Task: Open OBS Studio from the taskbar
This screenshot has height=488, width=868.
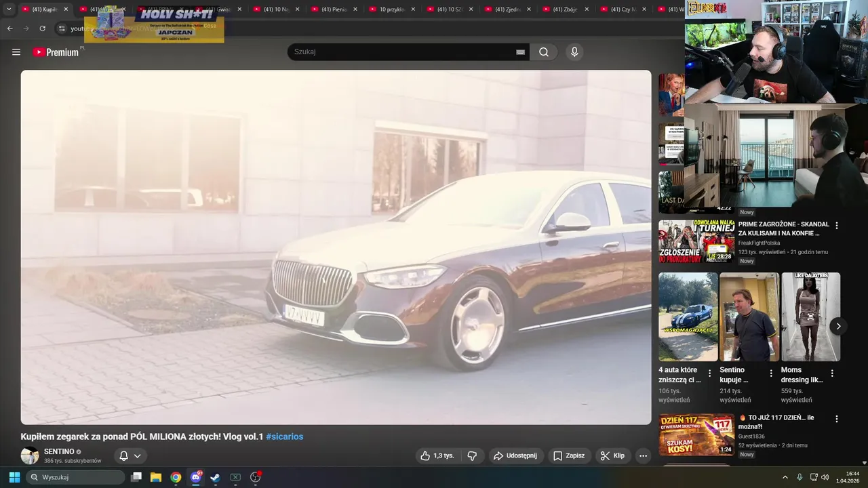Action: point(256,477)
